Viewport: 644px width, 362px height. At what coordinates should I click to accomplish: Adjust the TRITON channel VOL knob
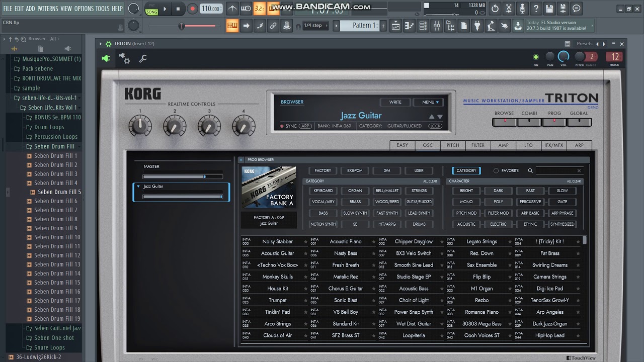[563, 57]
